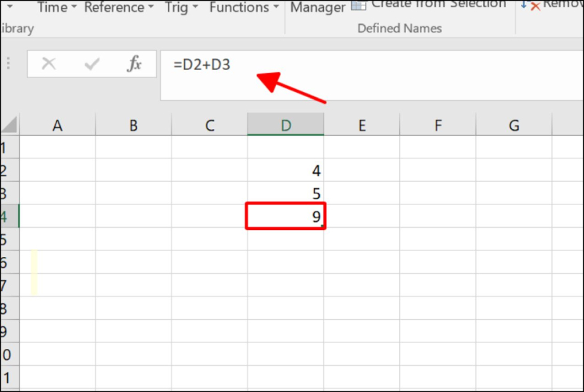Select cell D4 containing 9
Image resolution: width=584 pixels, height=392 pixels.
click(285, 216)
